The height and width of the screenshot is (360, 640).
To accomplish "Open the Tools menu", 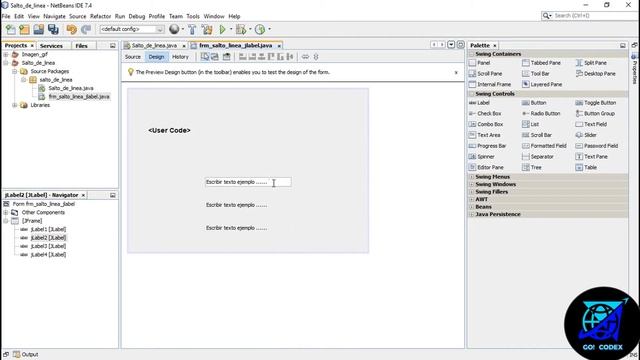I will 193,16.
